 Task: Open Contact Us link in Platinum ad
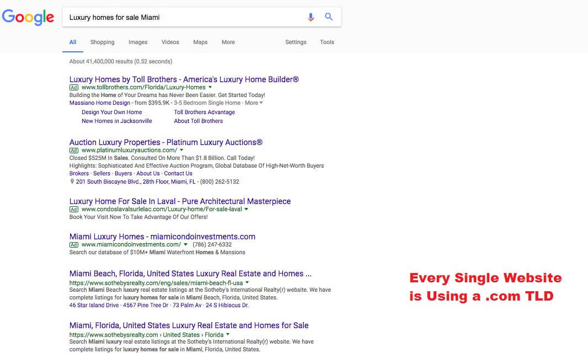pyautogui.click(x=178, y=174)
